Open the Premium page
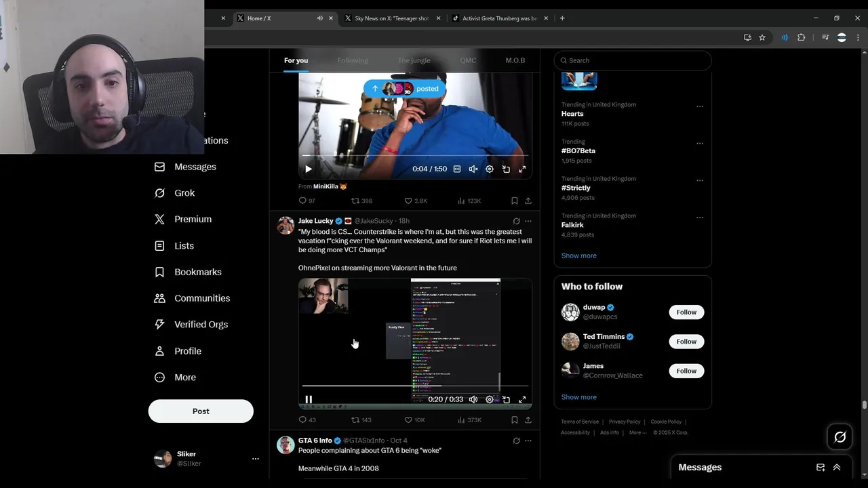The height and width of the screenshot is (488, 868). pos(183,220)
